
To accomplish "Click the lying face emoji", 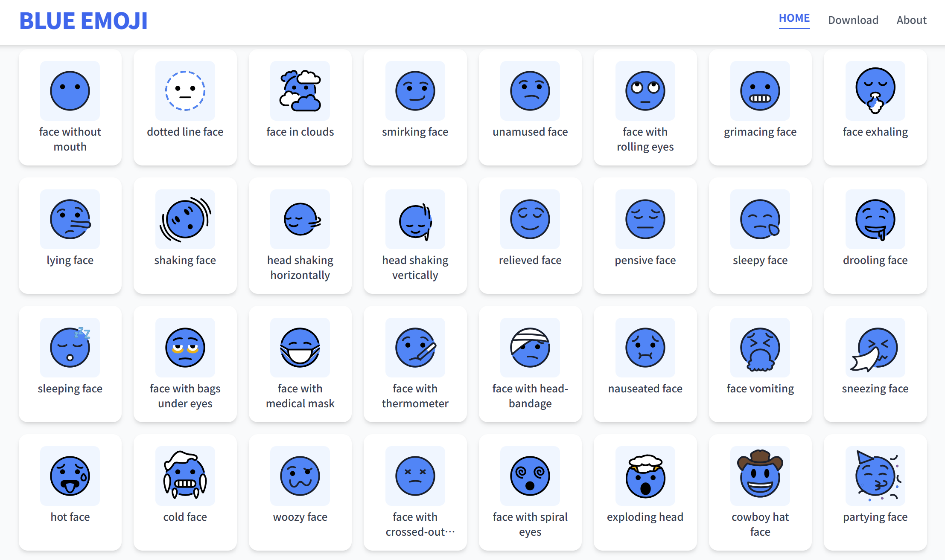I will (x=70, y=219).
